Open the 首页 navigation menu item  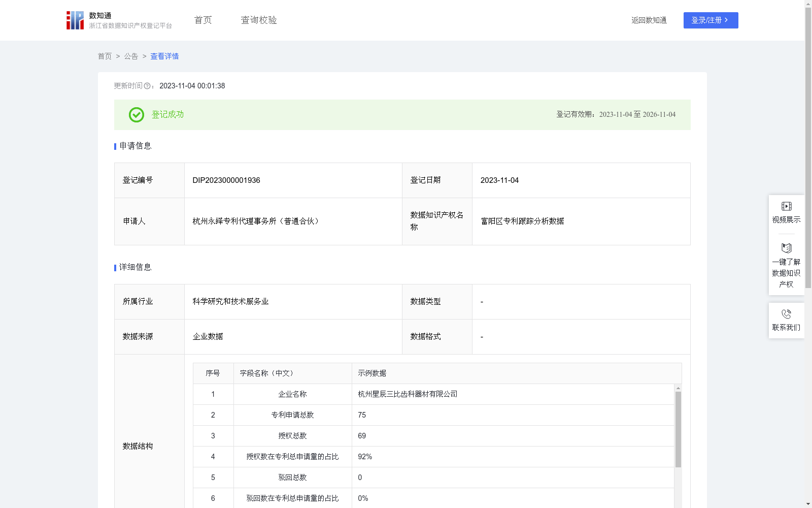203,20
